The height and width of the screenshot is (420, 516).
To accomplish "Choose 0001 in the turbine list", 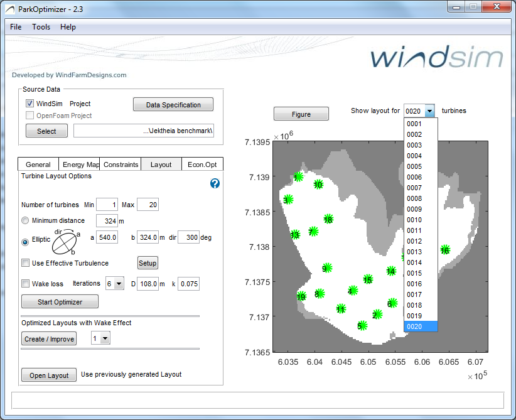I will 421,124.
